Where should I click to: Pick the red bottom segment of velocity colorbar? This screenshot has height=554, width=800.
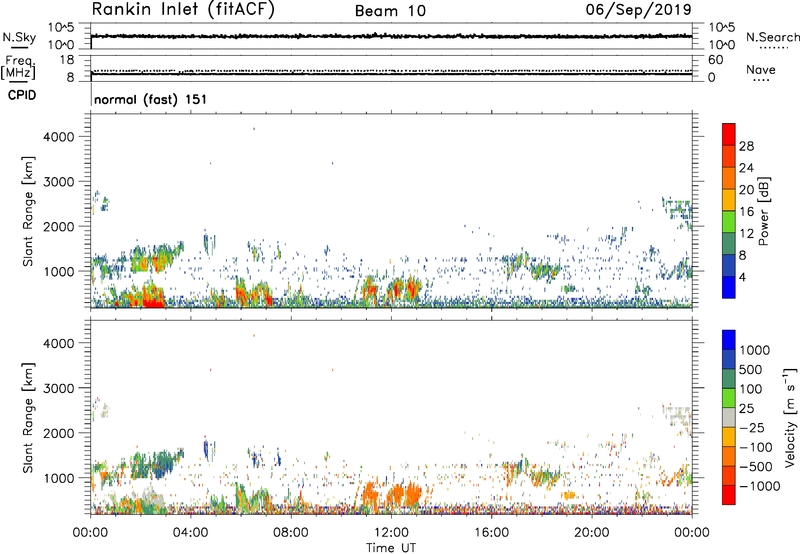click(729, 496)
